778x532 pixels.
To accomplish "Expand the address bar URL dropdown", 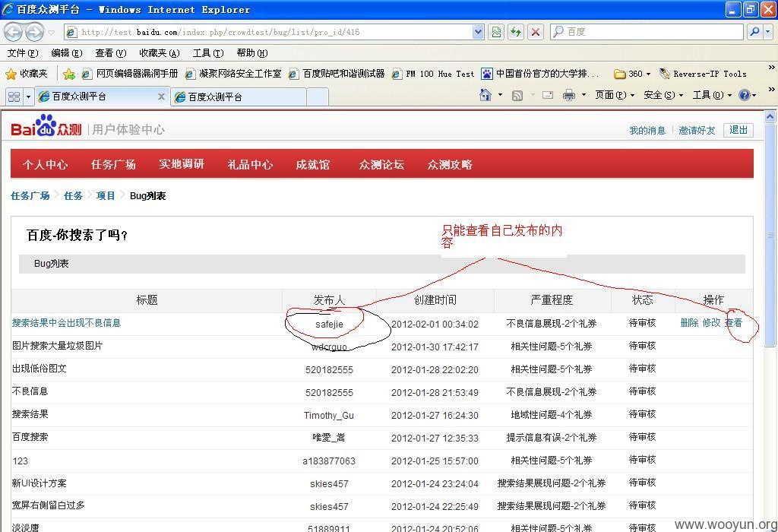I will click(478, 32).
